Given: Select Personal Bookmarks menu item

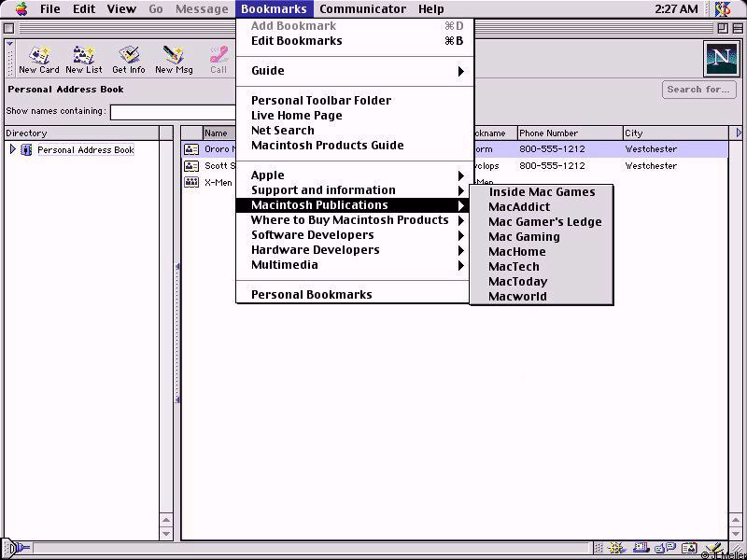Looking at the screenshot, I should tap(353, 295).
